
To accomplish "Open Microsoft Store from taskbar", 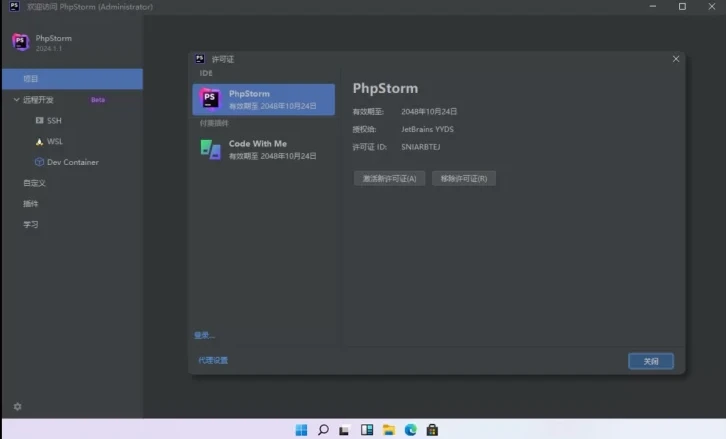I will (432, 430).
